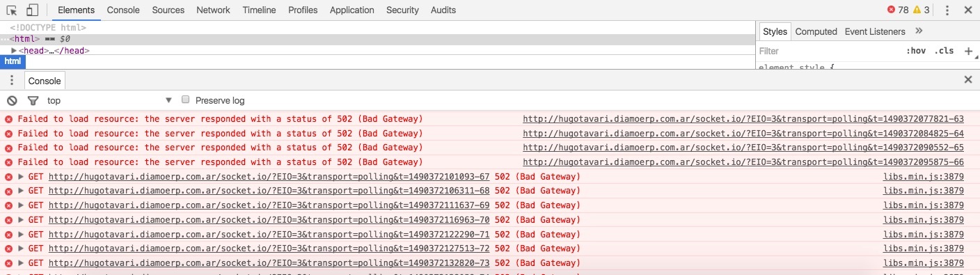The image size is (980, 275).
Task: Expand the GET error ending 1490372132820-73
Action: (21, 263)
